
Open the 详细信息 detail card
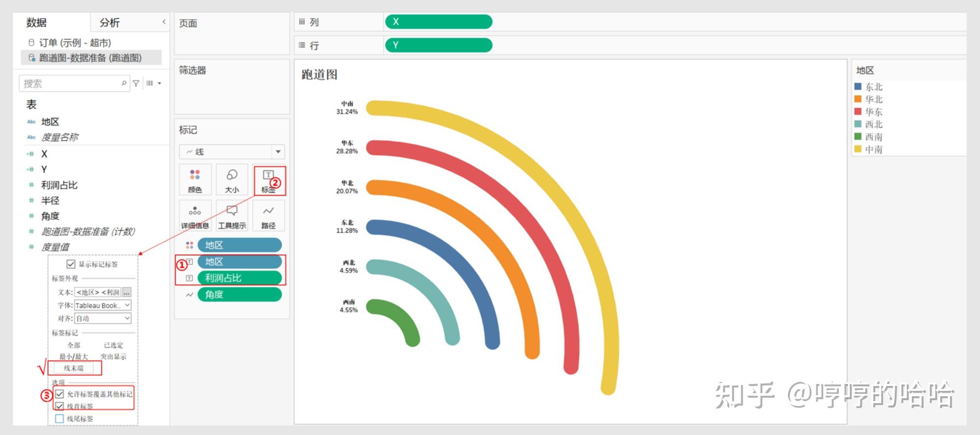(x=195, y=215)
